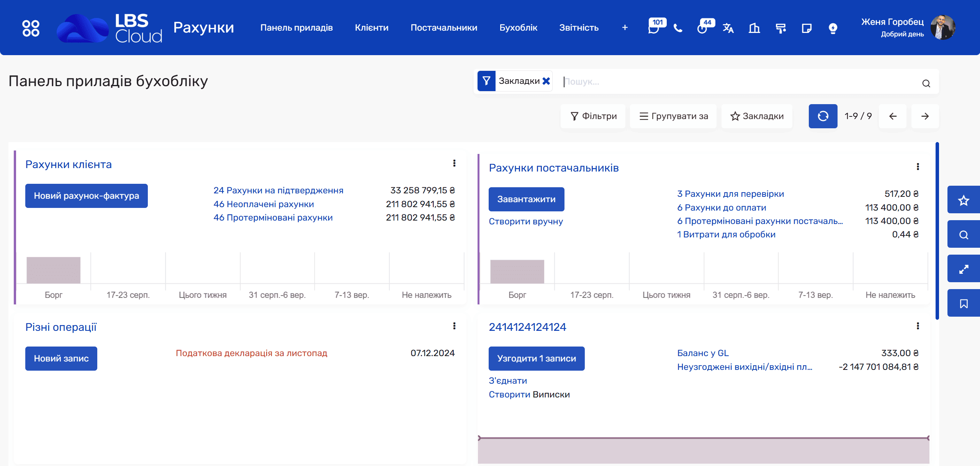Viewport: 980px width, 466px height.
Task: Open Податкова декларація за листопад link
Action: [x=252, y=353]
